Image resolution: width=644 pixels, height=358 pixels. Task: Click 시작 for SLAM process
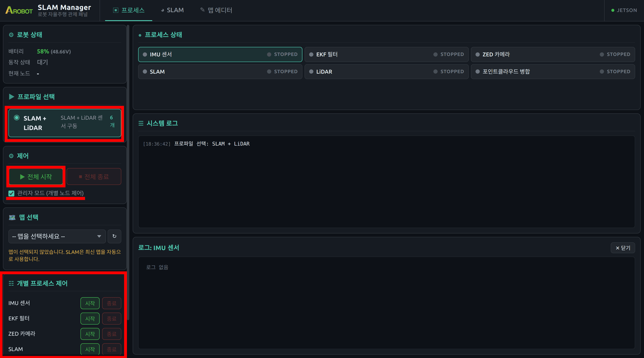[x=90, y=349]
